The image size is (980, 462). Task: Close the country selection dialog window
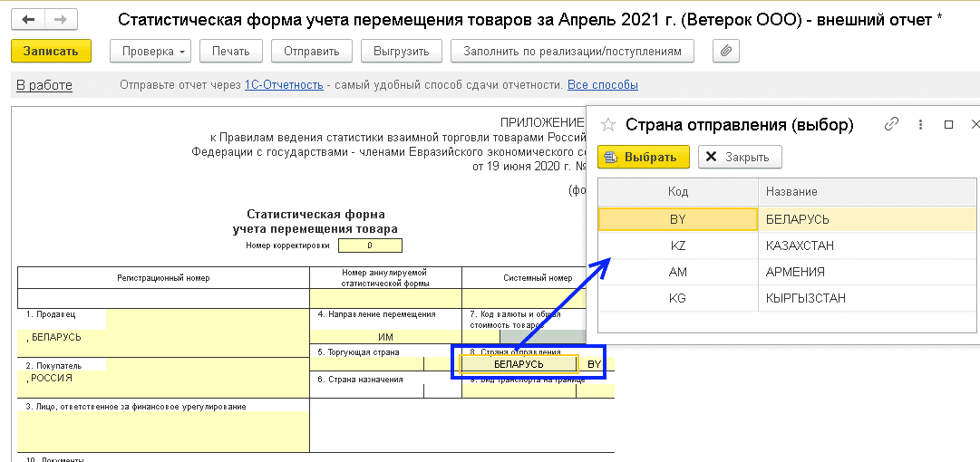[975, 124]
